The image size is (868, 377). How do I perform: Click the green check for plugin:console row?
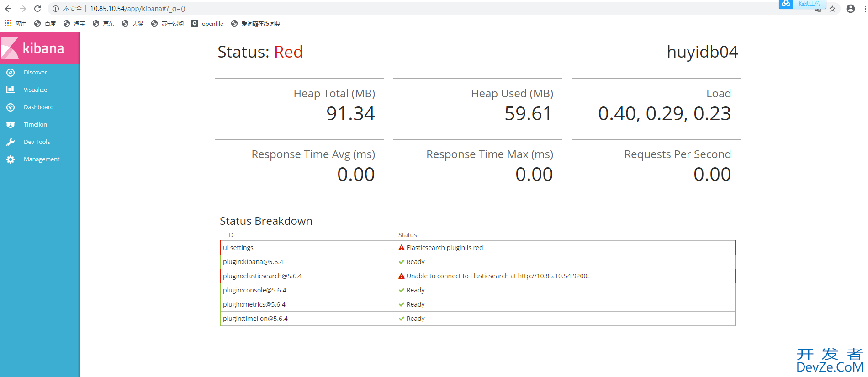click(402, 290)
